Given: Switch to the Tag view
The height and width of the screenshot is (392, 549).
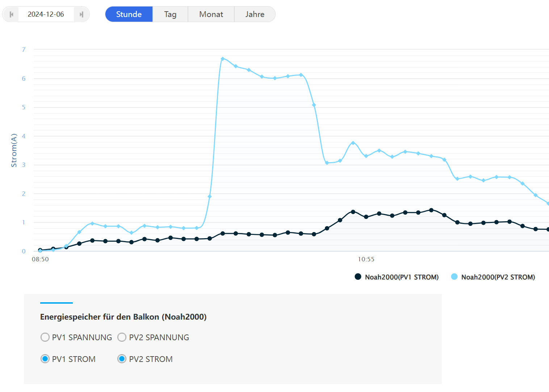Looking at the screenshot, I should [x=170, y=14].
